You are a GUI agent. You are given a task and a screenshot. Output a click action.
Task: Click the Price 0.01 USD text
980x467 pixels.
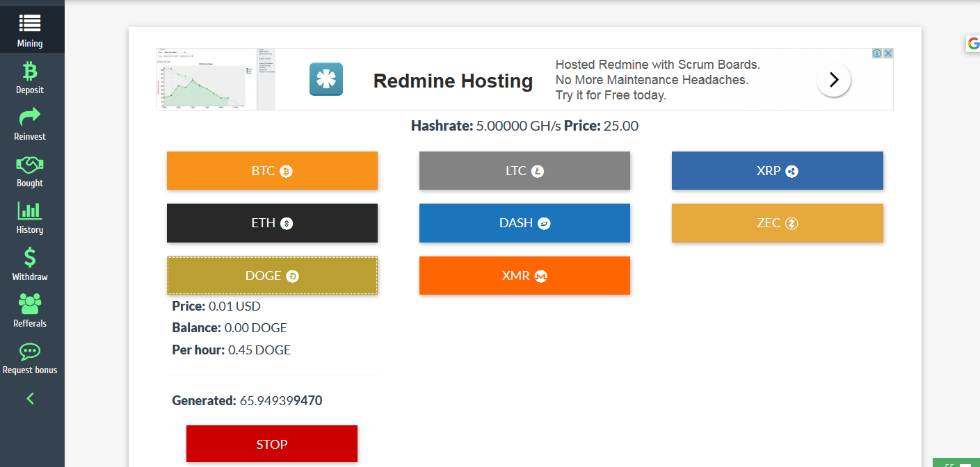216,306
